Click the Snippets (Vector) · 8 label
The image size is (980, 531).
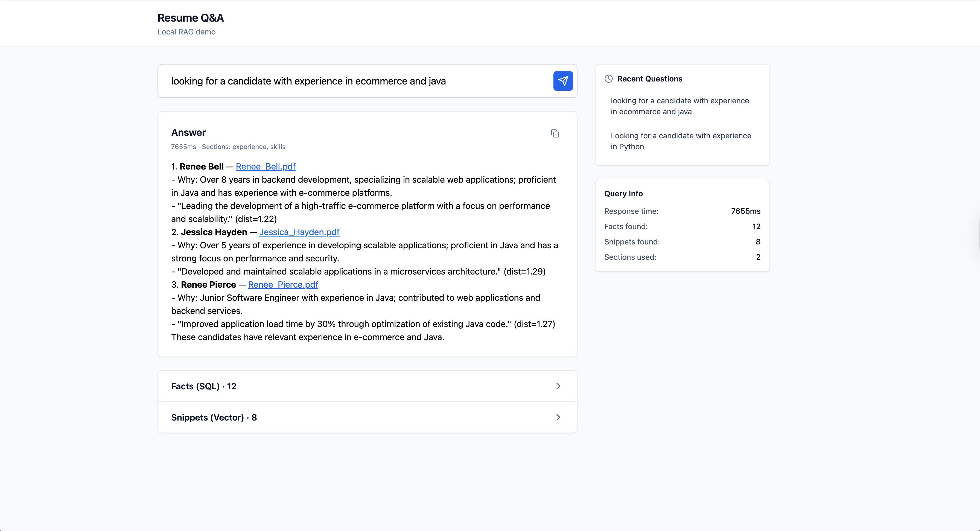tap(214, 417)
